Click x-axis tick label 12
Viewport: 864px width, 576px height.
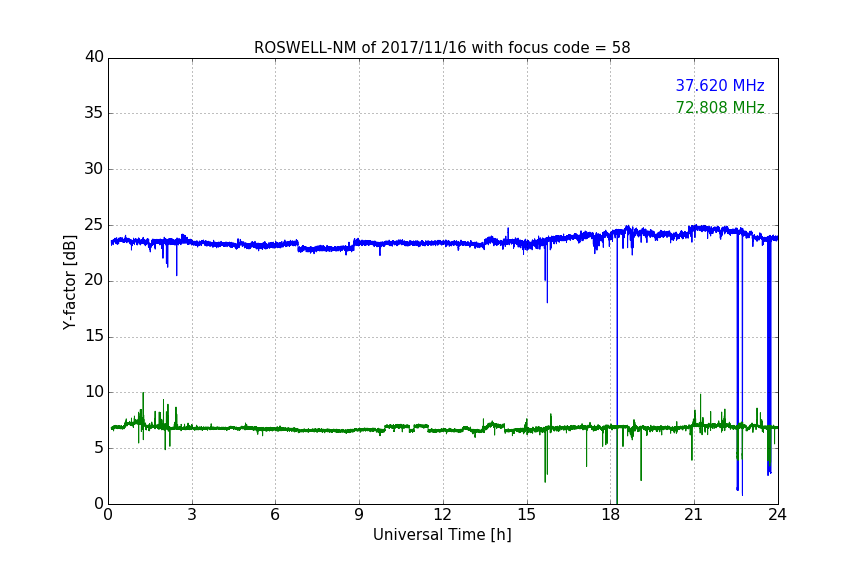(x=442, y=515)
